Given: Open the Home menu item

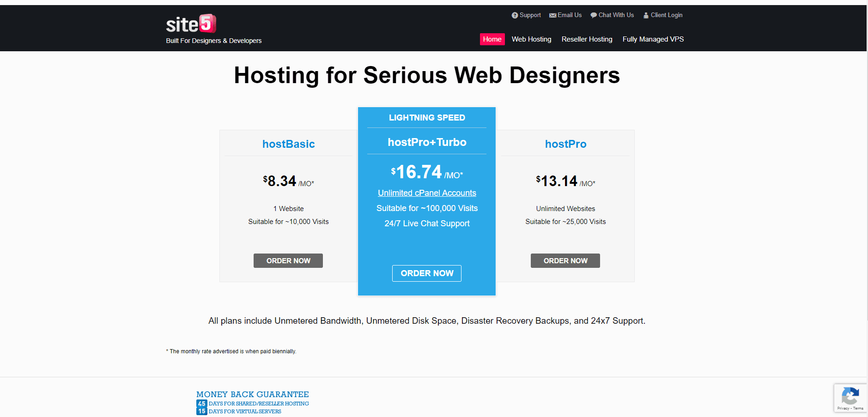Looking at the screenshot, I should coord(492,39).
